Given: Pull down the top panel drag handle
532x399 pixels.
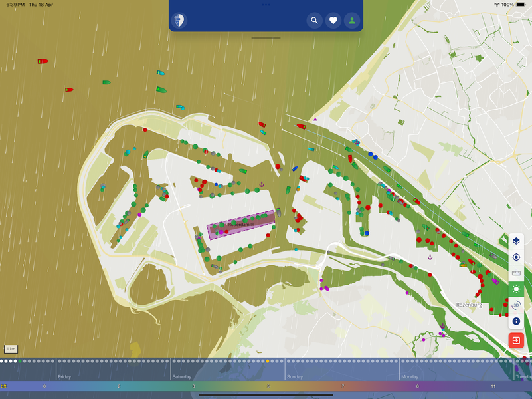Looking at the screenshot, I should click(266, 38).
